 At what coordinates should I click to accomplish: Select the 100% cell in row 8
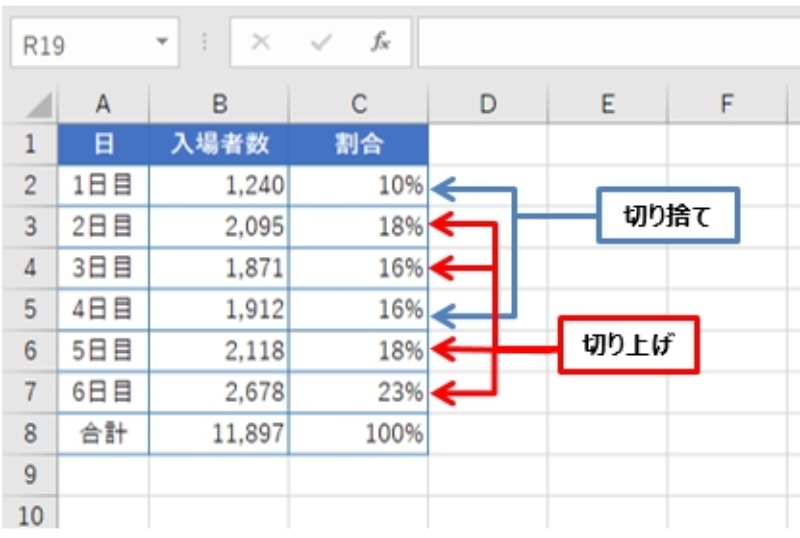358,434
